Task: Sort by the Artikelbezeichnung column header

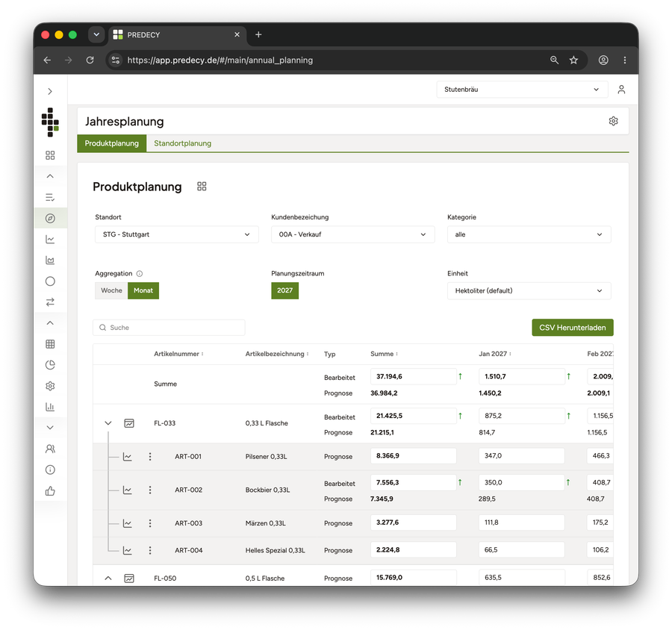Action: (276, 354)
